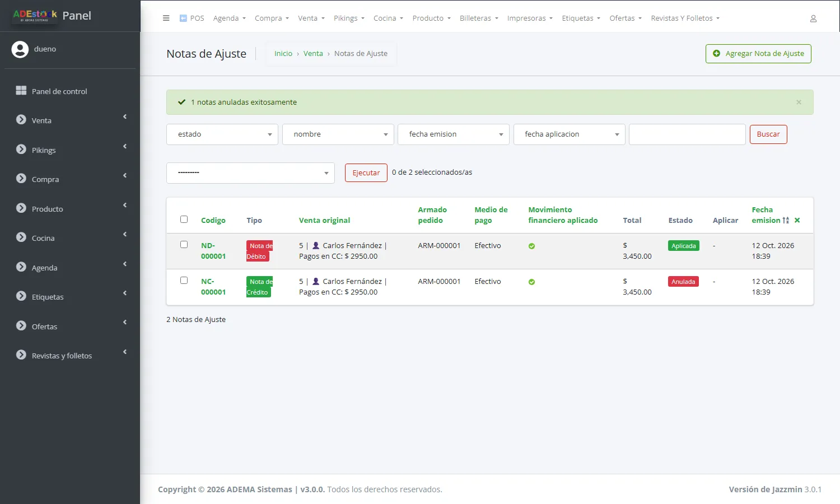
Task: Click the Buscar button
Action: click(x=768, y=134)
